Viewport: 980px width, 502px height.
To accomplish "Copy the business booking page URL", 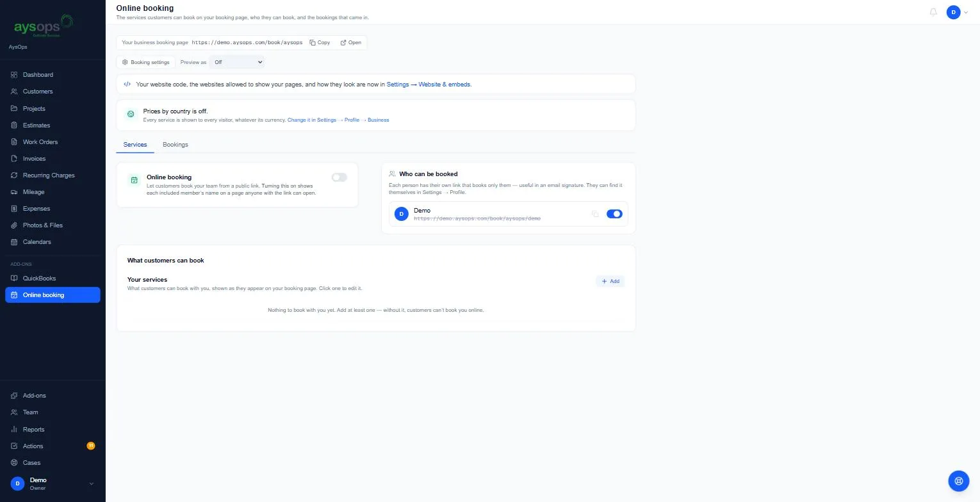I will coord(320,42).
